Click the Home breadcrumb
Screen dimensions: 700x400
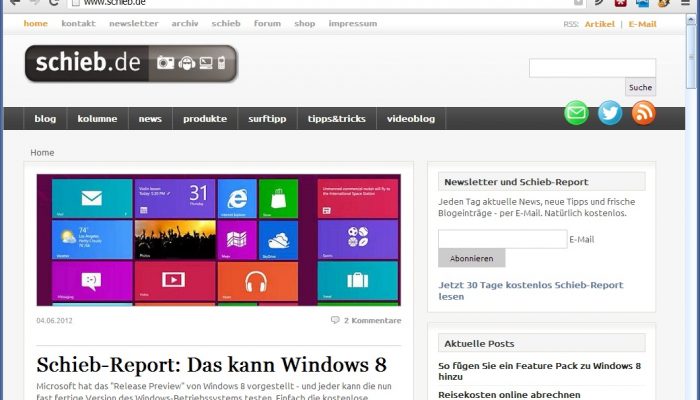(42, 153)
